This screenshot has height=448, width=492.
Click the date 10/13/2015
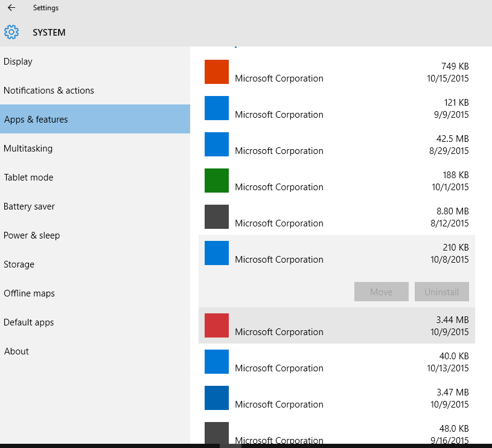coord(448,368)
